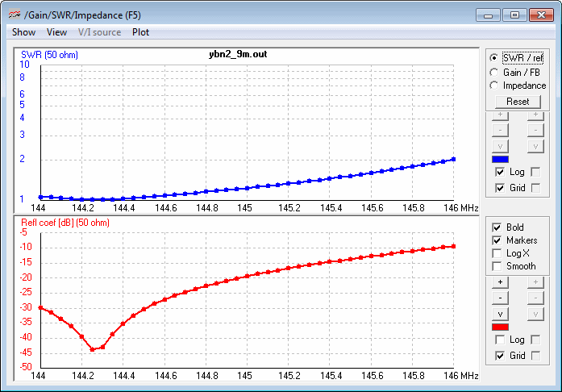Click the blue SWR color swatch

tap(501, 160)
